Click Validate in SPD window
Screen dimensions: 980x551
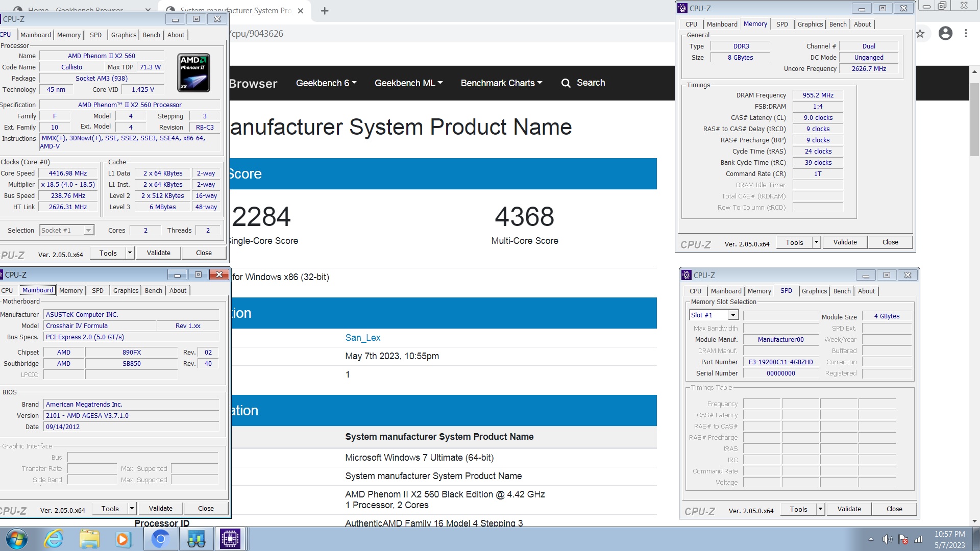[849, 509]
